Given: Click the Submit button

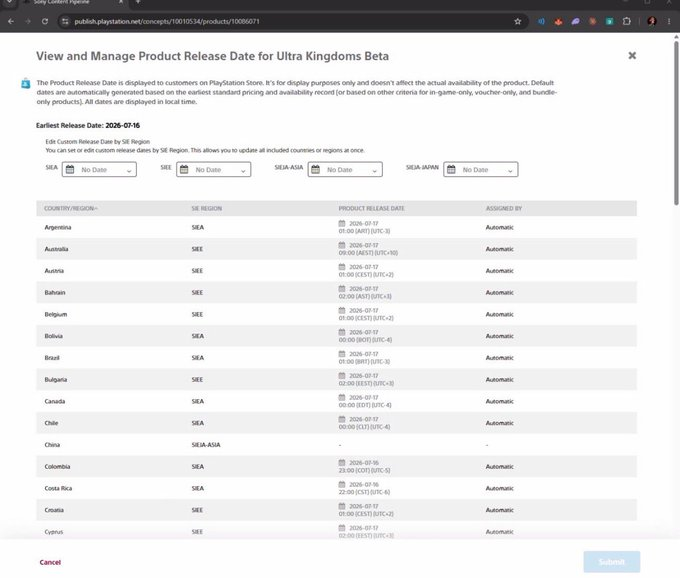Looking at the screenshot, I should pyautogui.click(x=611, y=562).
